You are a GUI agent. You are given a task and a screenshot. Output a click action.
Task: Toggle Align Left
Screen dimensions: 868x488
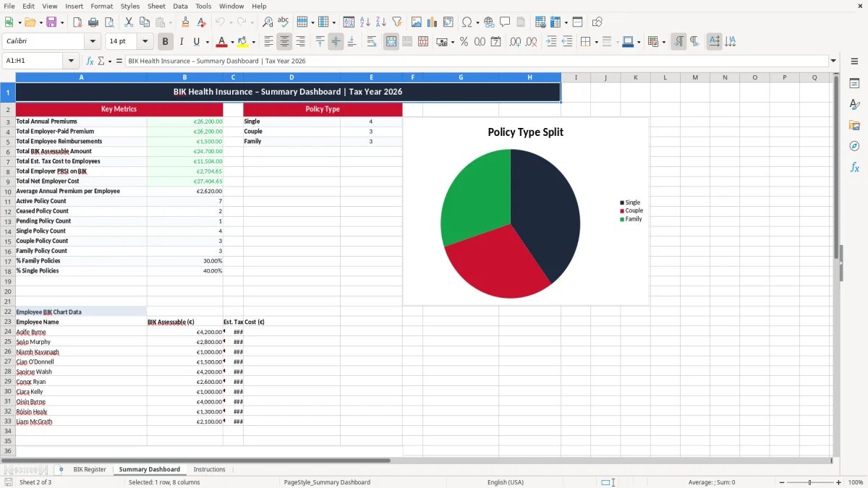(x=269, y=42)
